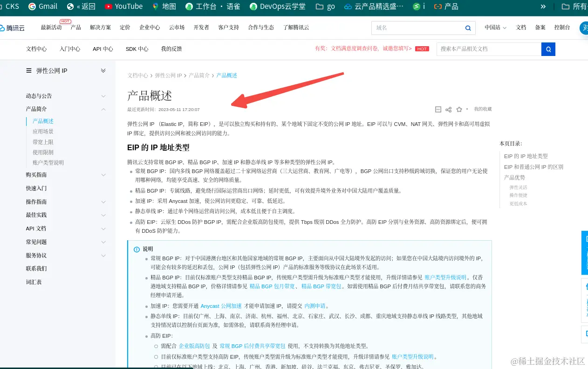
Task: Click the 弹性公网 IP breadcrumb
Action: click(x=168, y=76)
